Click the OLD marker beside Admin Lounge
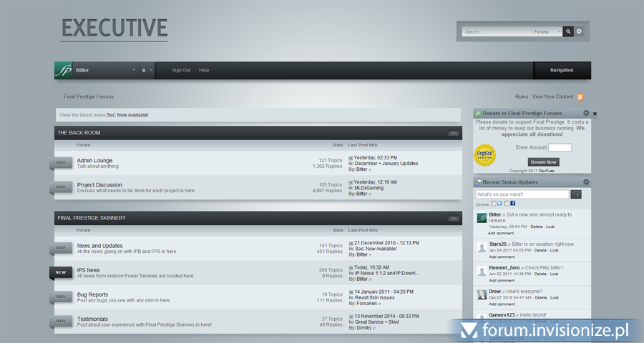This screenshot has height=343, width=644. coord(61,163)
